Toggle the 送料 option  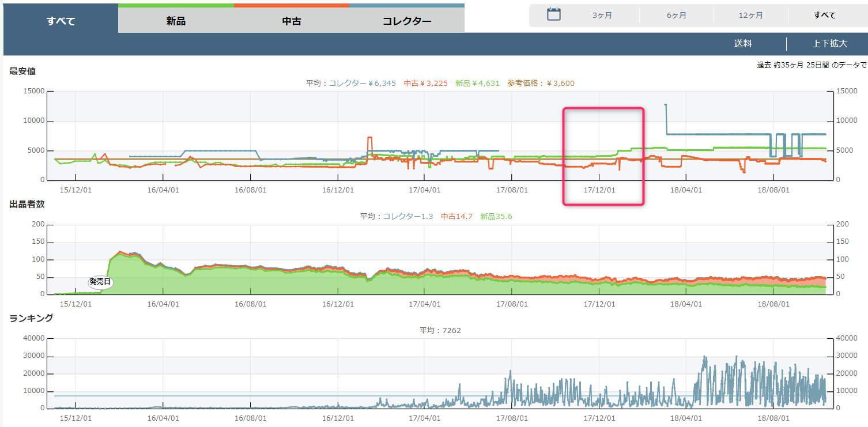(x=742, y=44)
